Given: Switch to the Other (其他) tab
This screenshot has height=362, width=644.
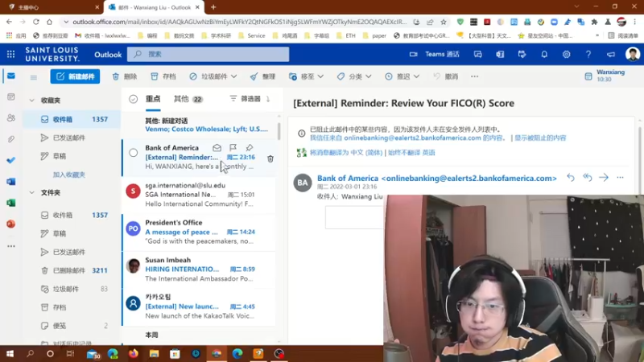Looking at the screenshot, I should [x=188, y=99].
